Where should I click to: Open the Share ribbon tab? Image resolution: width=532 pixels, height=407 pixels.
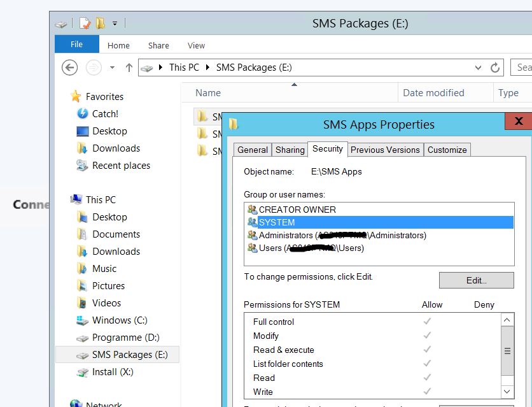(158, 45)
